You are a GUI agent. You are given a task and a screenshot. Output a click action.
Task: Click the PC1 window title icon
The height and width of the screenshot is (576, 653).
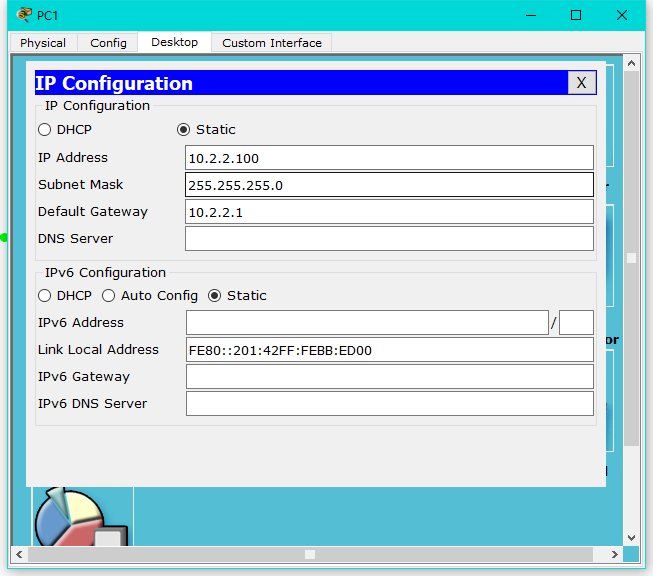pyautogui.click(x=24, y=15)
